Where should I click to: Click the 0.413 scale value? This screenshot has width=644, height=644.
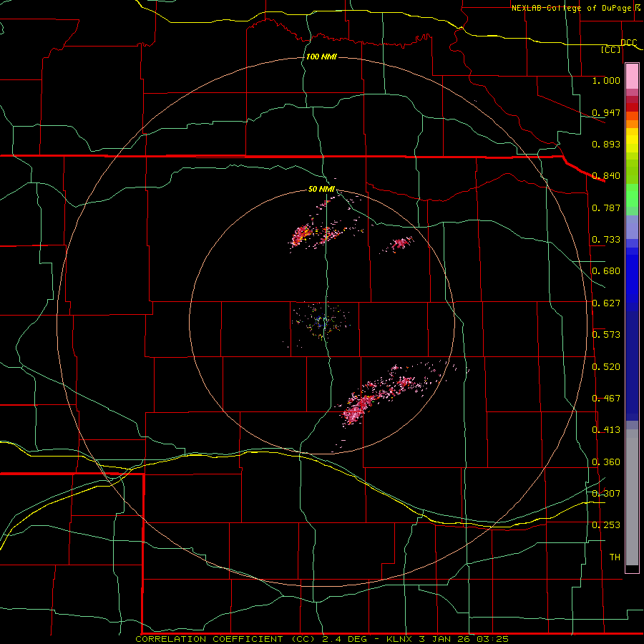coord(606,430)
